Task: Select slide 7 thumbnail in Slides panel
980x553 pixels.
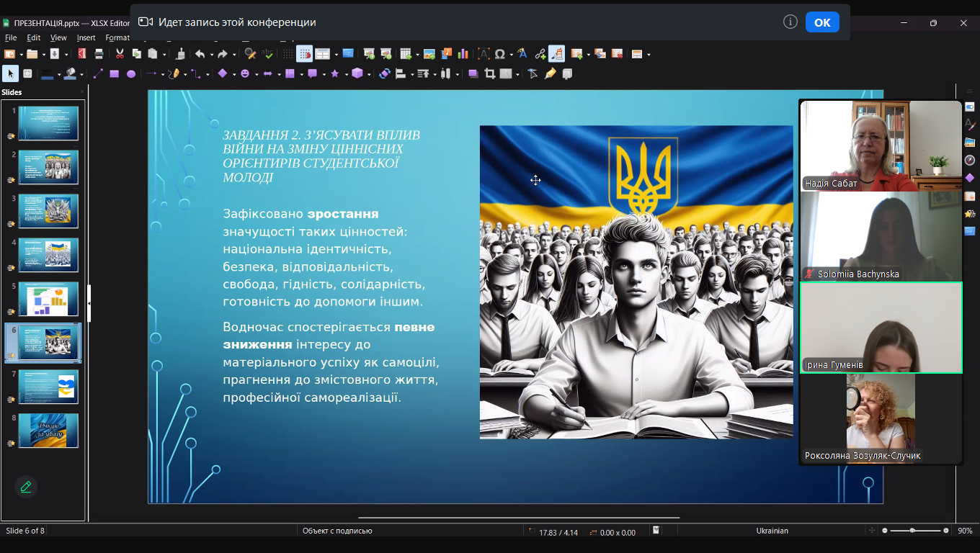Action: (x=48, y=387)
